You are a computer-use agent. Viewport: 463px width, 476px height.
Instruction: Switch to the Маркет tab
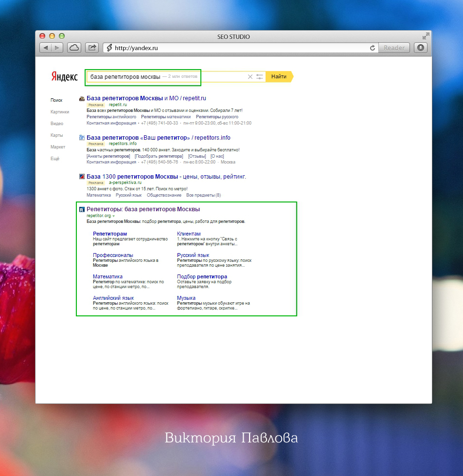pyautogui.click(x=58, y=146)
